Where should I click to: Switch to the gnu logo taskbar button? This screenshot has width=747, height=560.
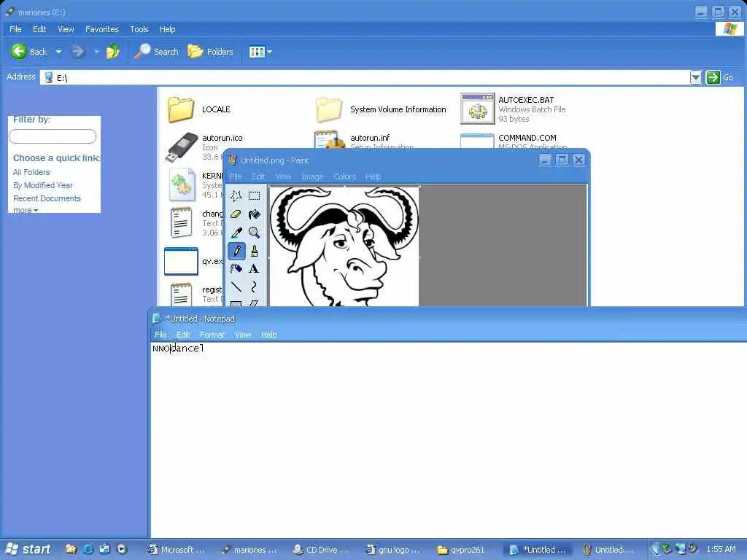393,550
